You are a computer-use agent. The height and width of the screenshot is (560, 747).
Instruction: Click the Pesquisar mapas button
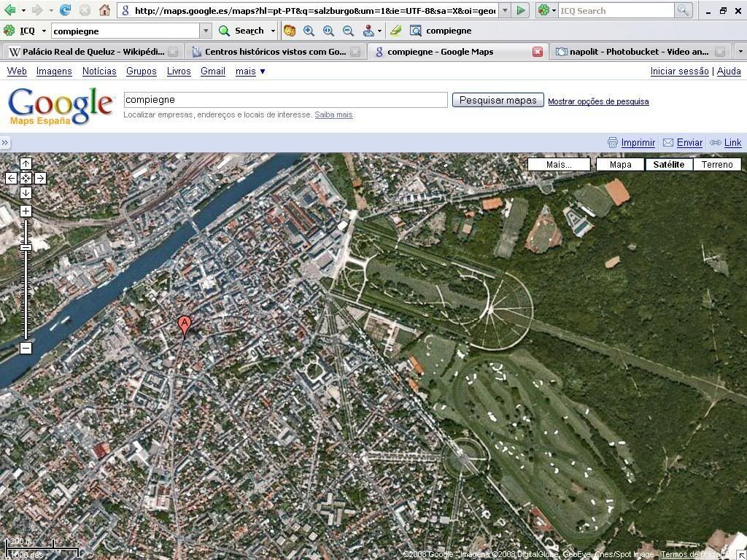[498, 101]
